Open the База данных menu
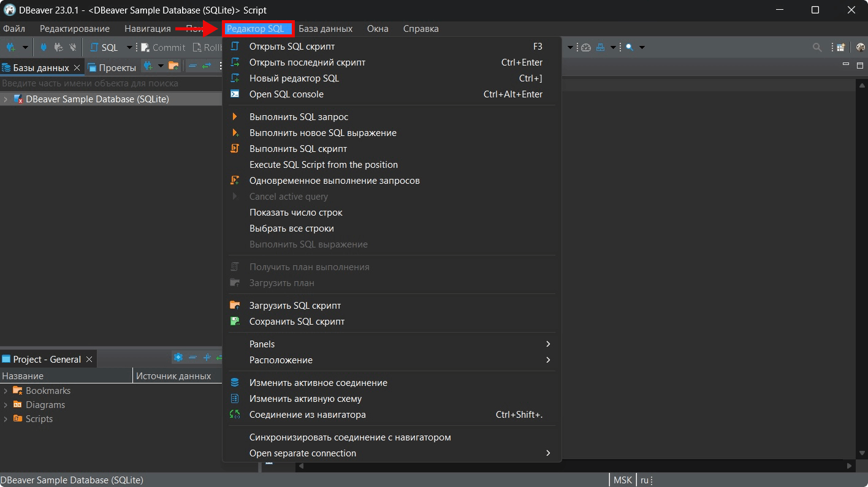Screen dimensions: 868x487 click(325, 29)
